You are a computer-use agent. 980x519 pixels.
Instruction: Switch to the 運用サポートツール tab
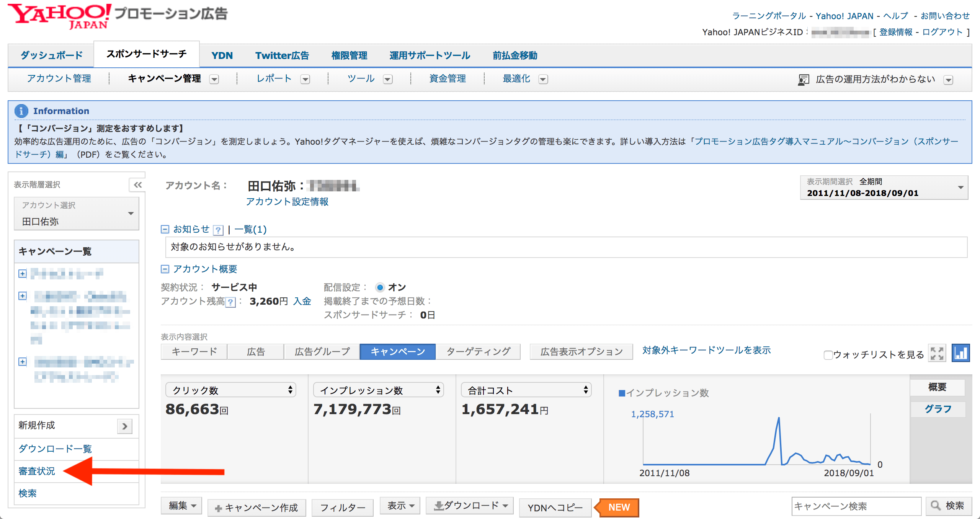[430, 56]
